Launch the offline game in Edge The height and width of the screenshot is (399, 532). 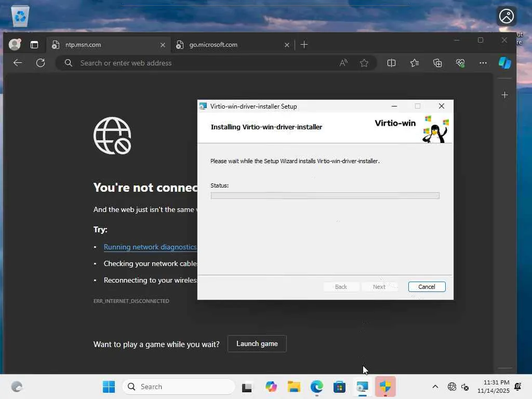[257, 344]
